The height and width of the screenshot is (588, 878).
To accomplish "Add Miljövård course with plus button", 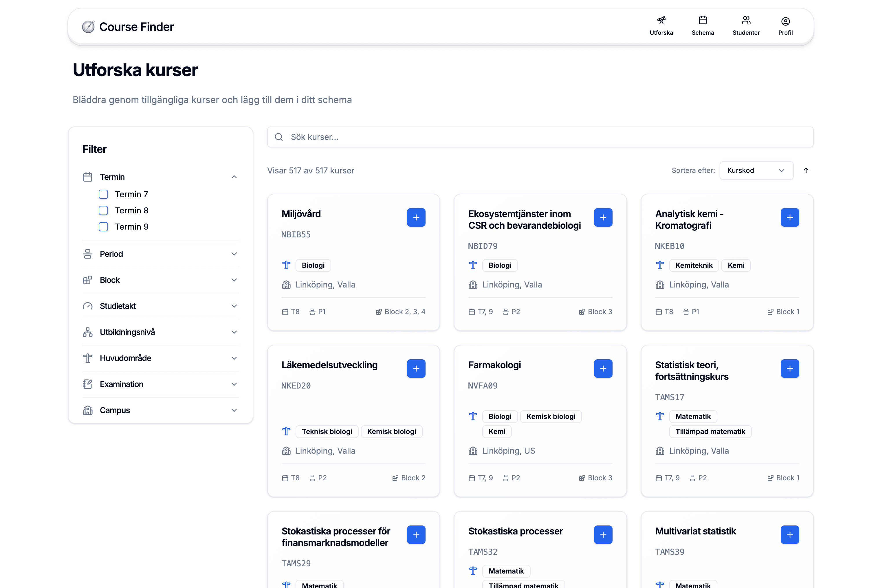I will (416, 217).
